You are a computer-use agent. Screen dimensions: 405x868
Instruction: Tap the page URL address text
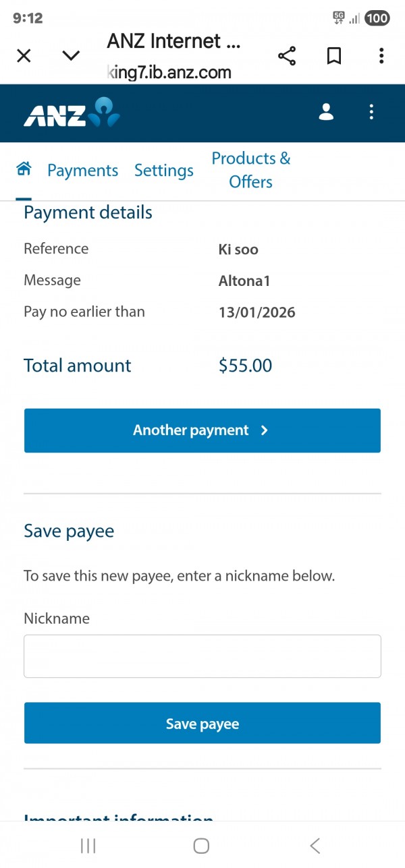point(170,72)
